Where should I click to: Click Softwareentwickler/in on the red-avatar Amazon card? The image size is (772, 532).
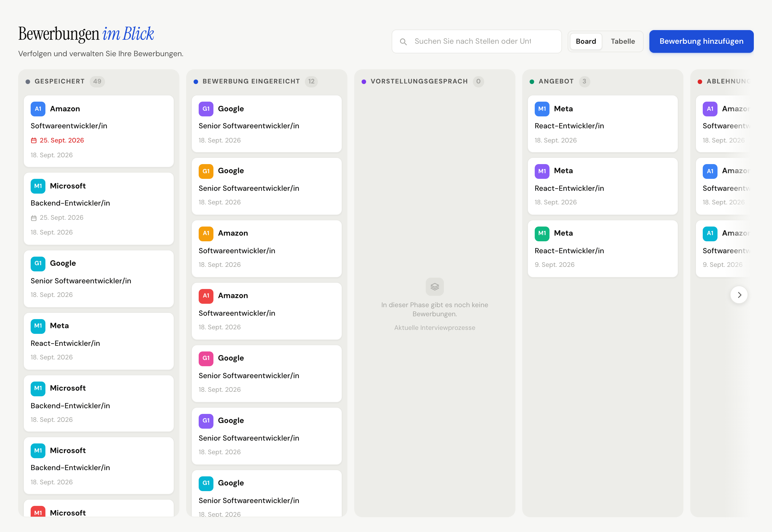click(237, 313)
